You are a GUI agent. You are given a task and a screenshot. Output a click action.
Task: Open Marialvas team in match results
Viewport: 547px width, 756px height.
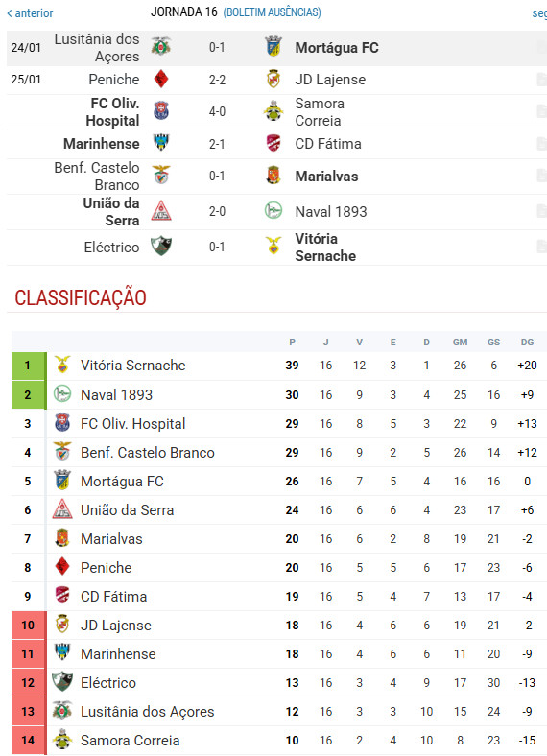[x=326, y=176]
